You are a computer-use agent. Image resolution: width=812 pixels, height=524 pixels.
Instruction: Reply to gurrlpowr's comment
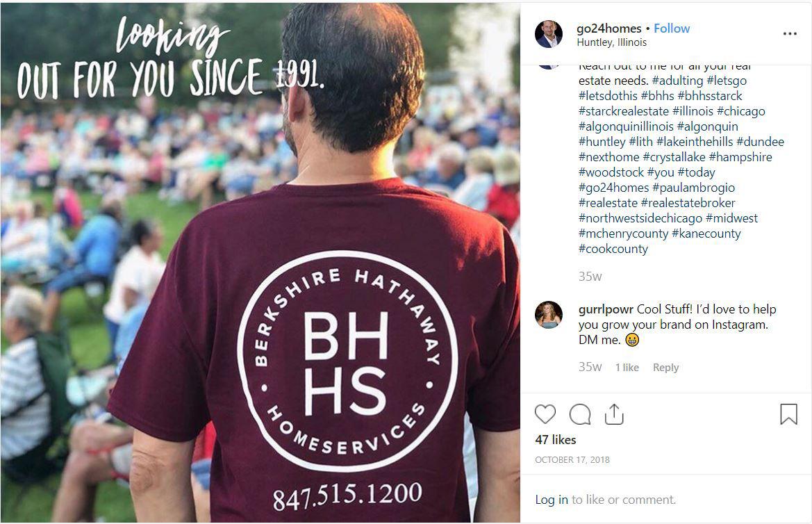[665, 368]
